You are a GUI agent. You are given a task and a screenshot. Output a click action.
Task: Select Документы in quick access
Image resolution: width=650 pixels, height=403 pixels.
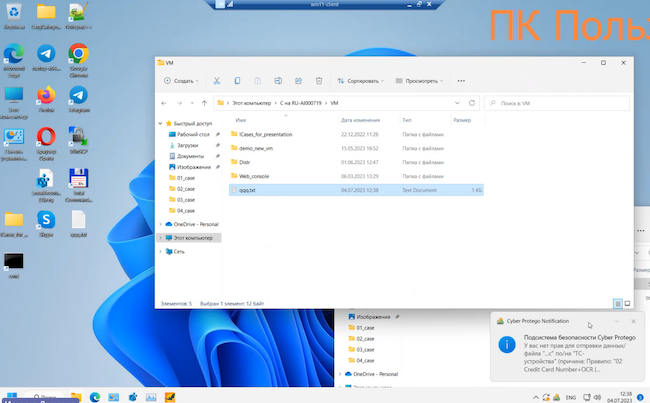tap(190, 156)
